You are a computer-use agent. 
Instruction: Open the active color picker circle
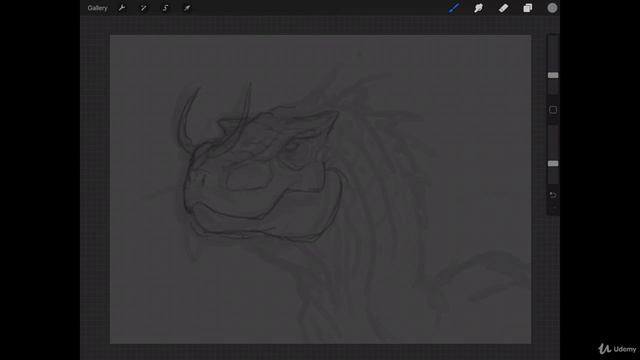(x=552, y=8)
